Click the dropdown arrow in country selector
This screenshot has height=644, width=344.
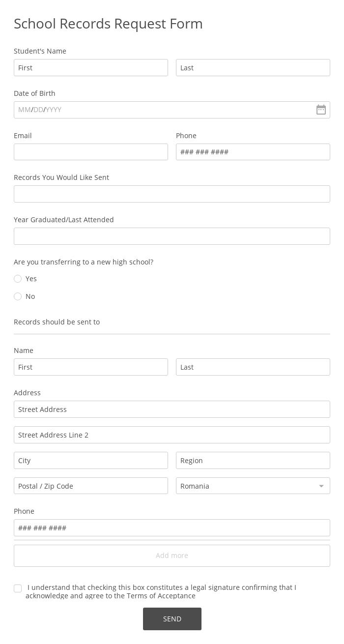coord(321,486)
